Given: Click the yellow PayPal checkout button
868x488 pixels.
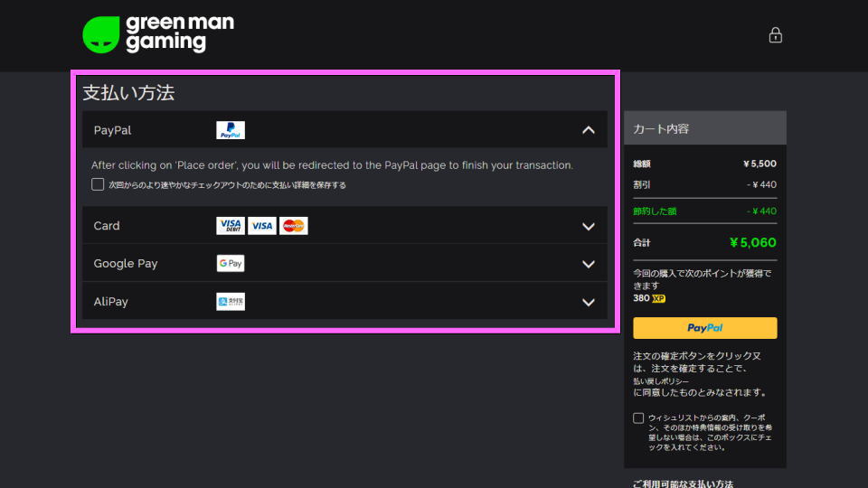Looking at the screenshot, I should pyautogui.click(x=704, y=327).
